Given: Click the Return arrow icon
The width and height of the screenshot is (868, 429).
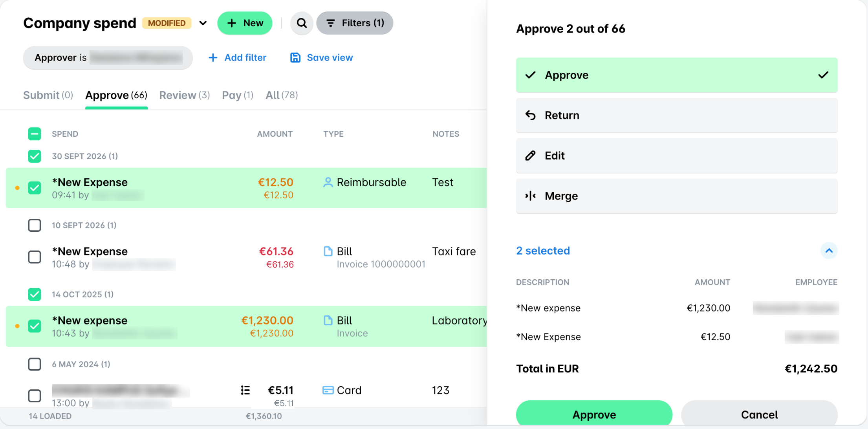Looking at the screenshot, I should coord(531,115).
